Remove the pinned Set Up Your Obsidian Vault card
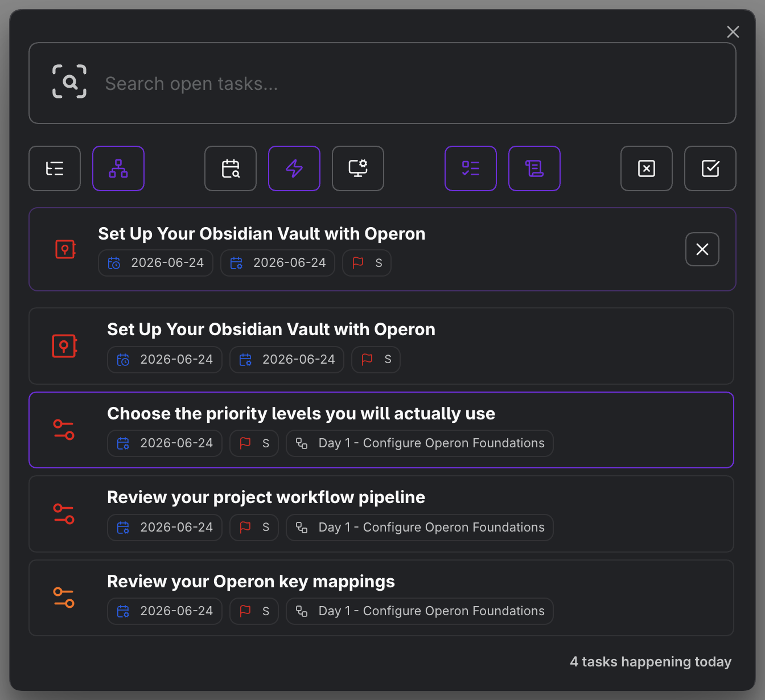 tap(702, 249)
